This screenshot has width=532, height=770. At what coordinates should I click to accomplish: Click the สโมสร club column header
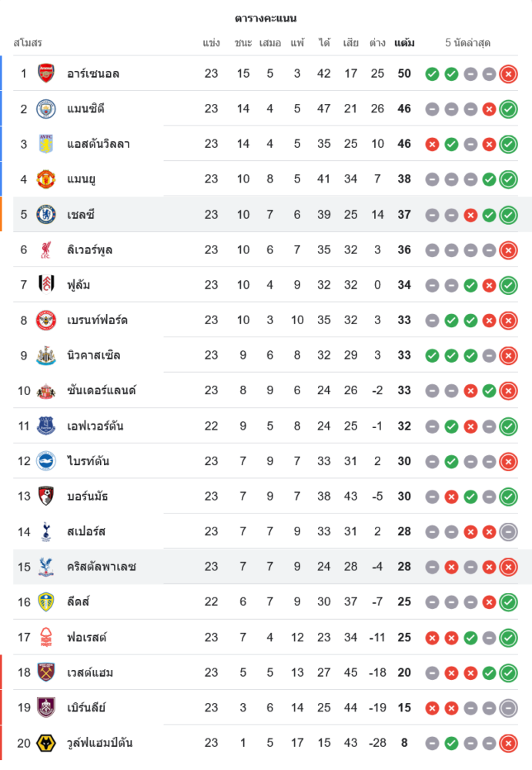pyautogui.click(x=28, y=43)
